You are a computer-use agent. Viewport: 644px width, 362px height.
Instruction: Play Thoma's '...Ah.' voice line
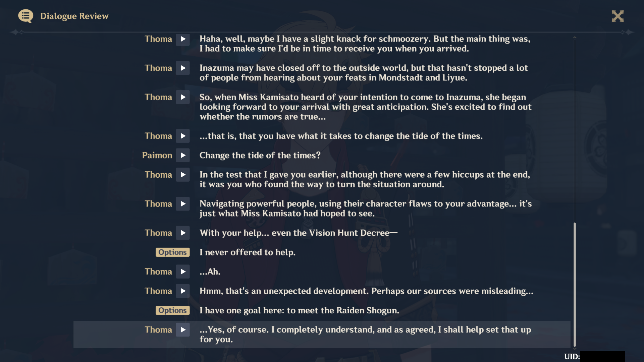[x=183, y=272]
